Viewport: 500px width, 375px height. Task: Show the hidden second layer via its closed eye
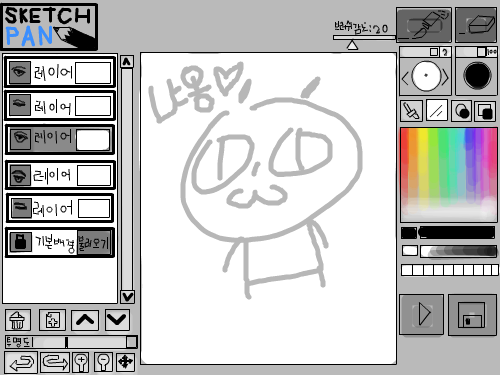point(20,105)
